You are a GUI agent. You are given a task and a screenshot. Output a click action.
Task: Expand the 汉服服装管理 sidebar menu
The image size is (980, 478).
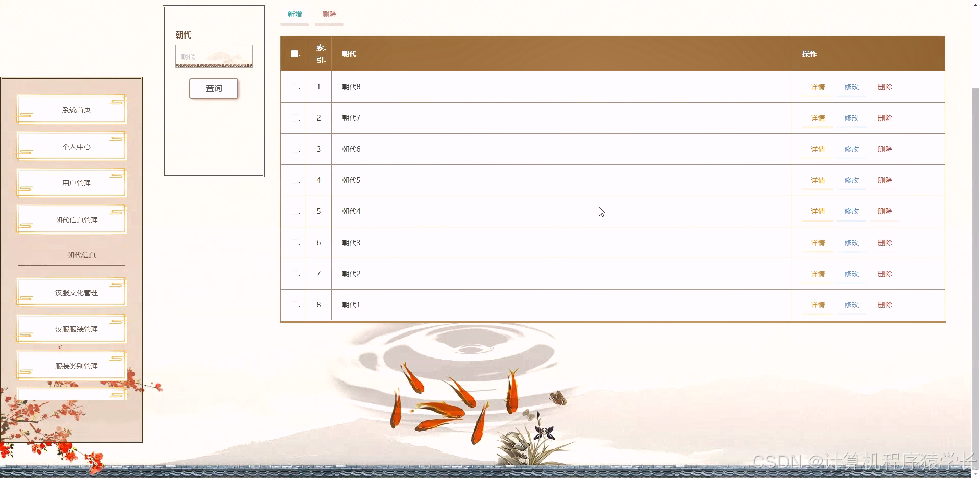[71, 329]
